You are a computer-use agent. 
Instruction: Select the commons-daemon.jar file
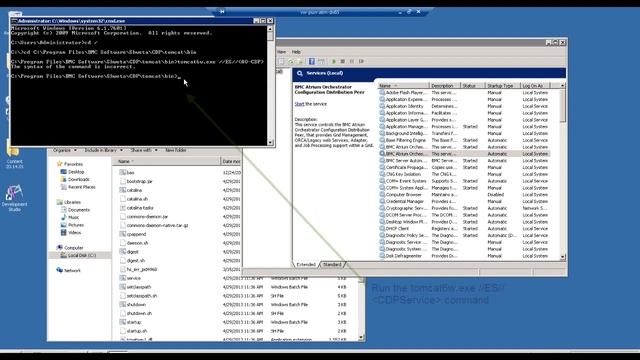coord(144,216)
